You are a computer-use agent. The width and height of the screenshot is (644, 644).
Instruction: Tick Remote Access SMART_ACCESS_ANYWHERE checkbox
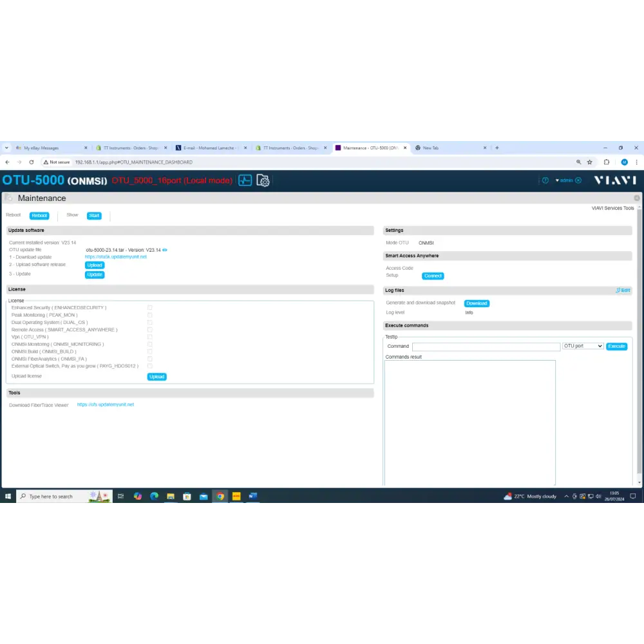point(150,330)
